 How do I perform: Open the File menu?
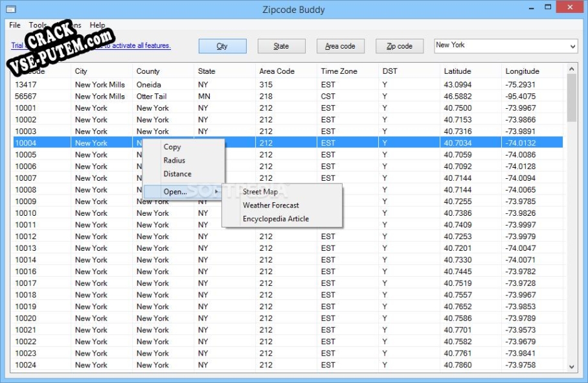tap(14, 25)
